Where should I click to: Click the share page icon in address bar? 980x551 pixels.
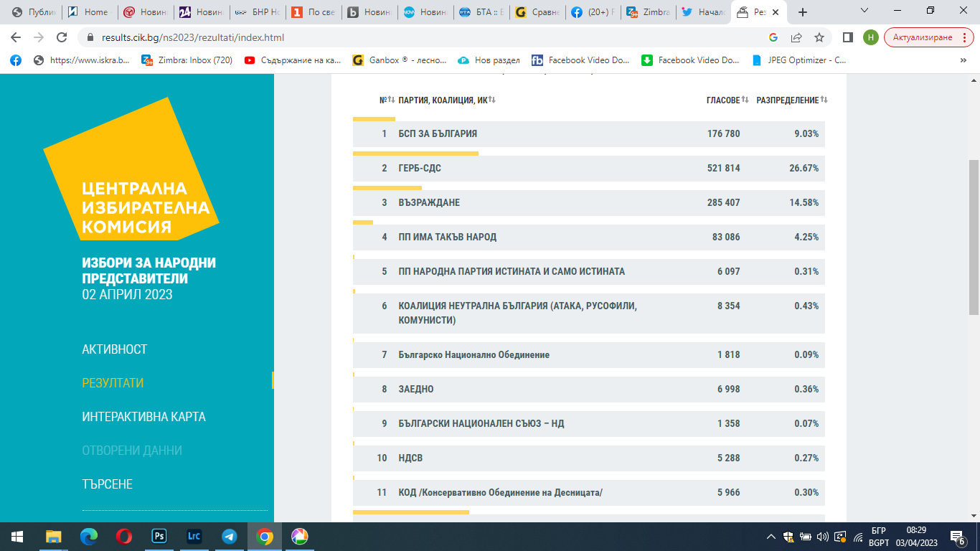796,37
